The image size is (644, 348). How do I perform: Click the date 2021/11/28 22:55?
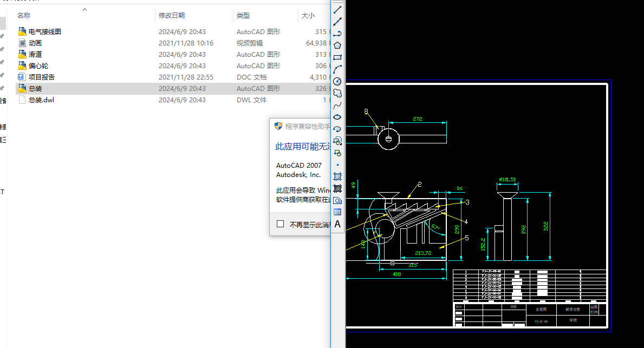[186, 77]
